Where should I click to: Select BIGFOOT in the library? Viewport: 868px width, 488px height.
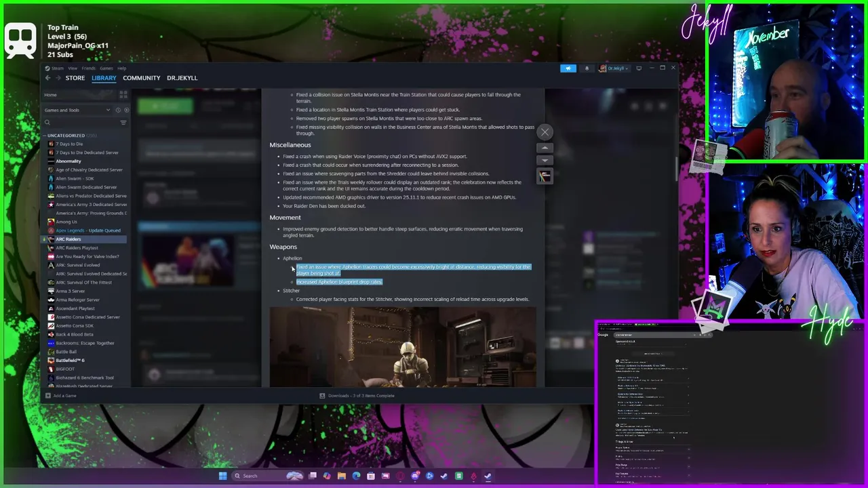pos(65,369)
